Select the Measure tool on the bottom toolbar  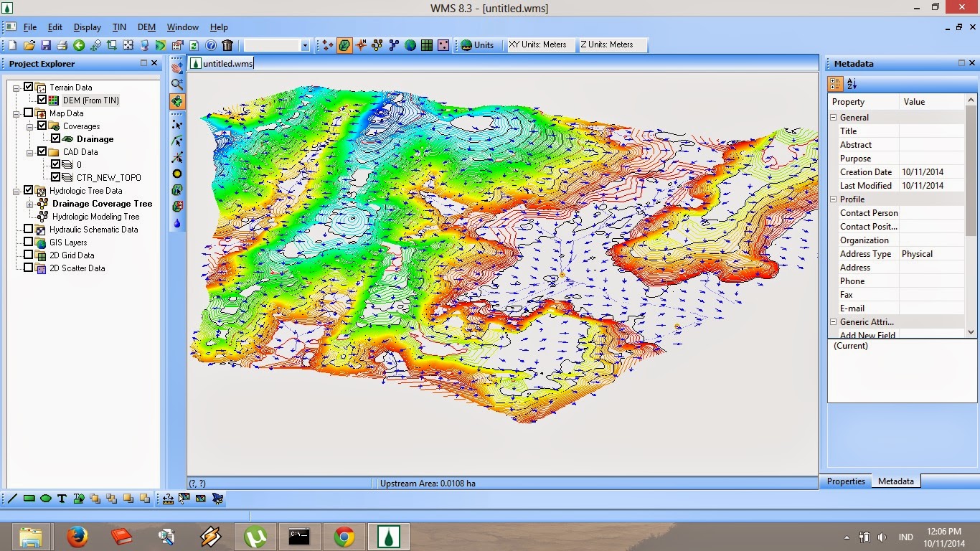pyautogui.click(x=168, y=499)
